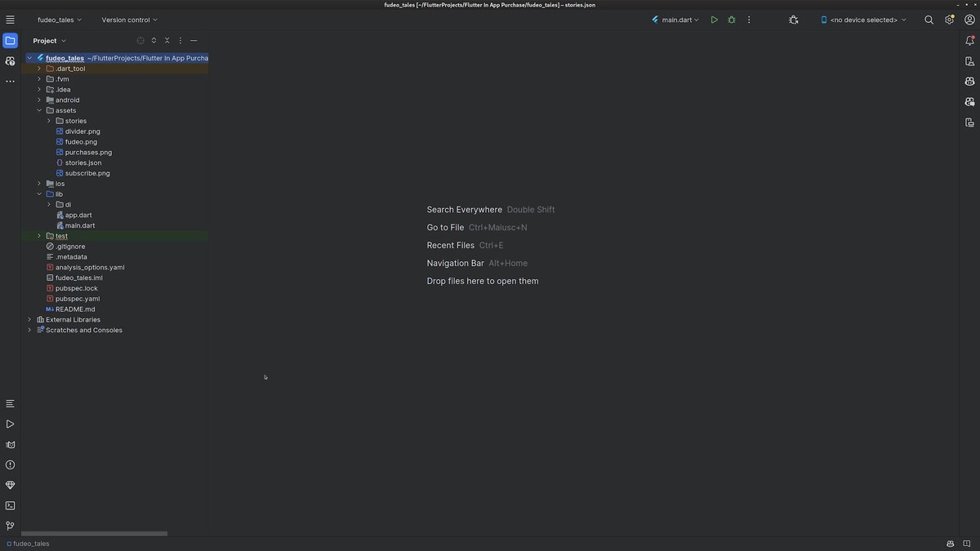Open the device selector dropdown
The width and height of the screenshot is (980, 551).
point(863,20)
